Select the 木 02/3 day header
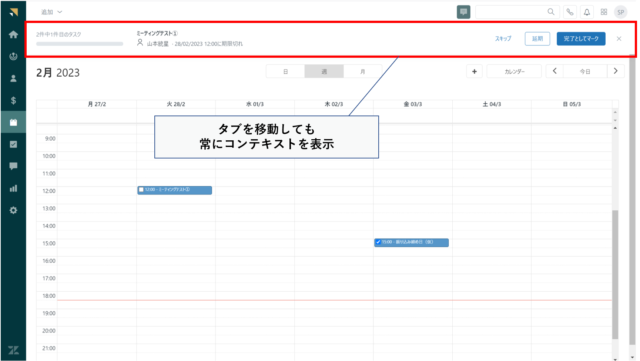Screen dimensions: 640x361 [334, 104]
